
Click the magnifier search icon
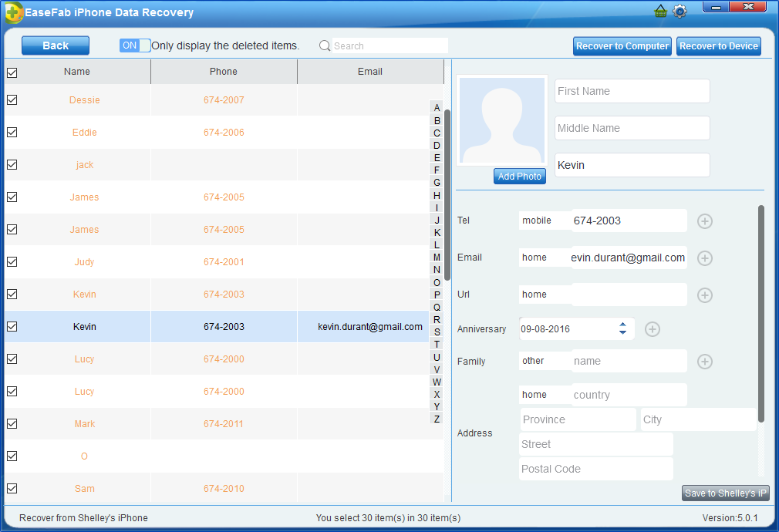point(325,45)
